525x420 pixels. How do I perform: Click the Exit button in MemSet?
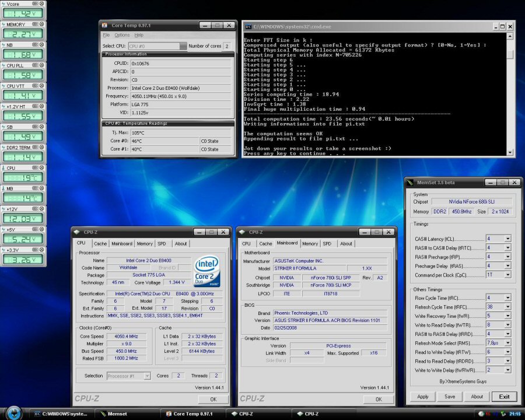coord(504,397)
